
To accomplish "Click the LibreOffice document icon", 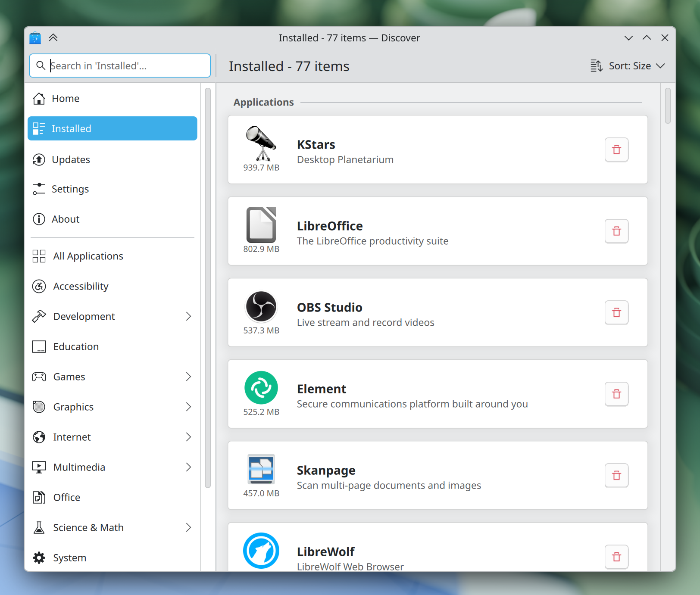I will pyautogui.click(x=261, y=224).
